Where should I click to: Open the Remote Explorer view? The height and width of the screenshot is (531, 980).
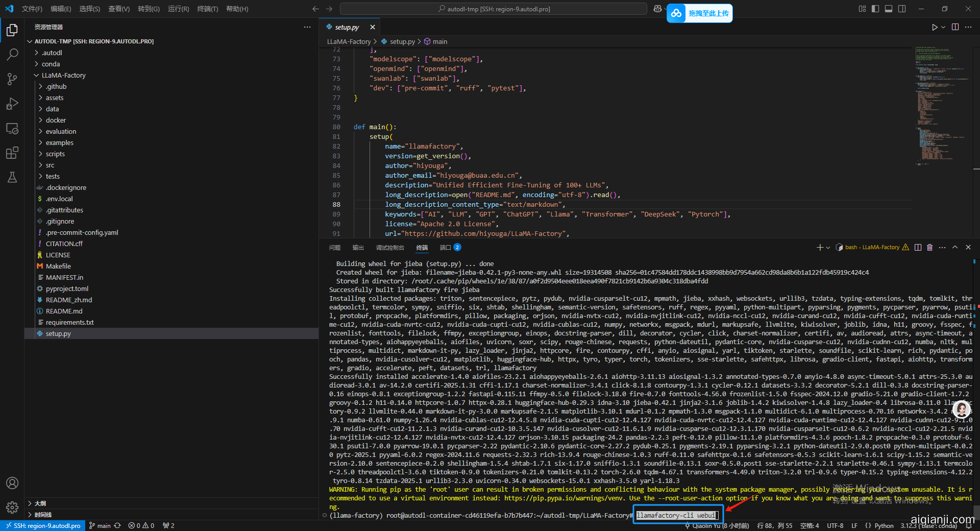12,128
